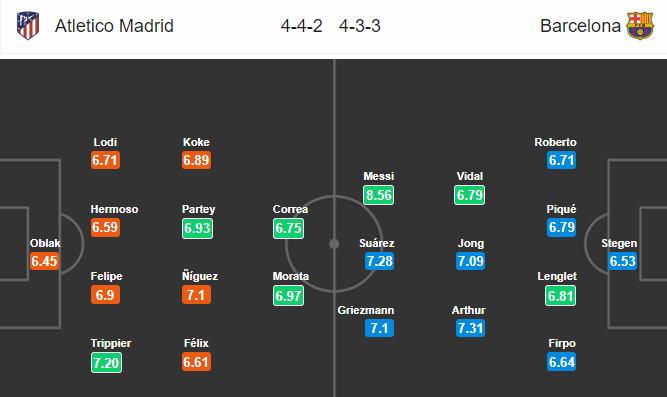This screenshot has height=397, width=667.
Task: Click the Atletico Madrid crest icon
Action: pyautogui.click(x=28, y=26)
